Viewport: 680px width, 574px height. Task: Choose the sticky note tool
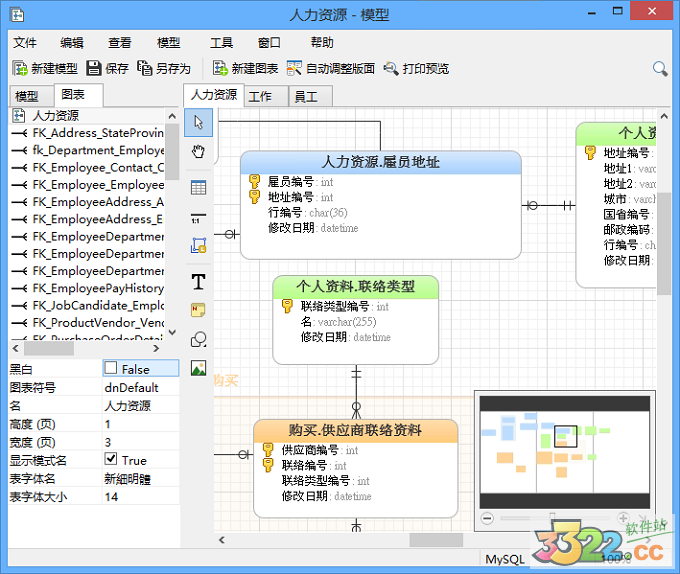199,310
